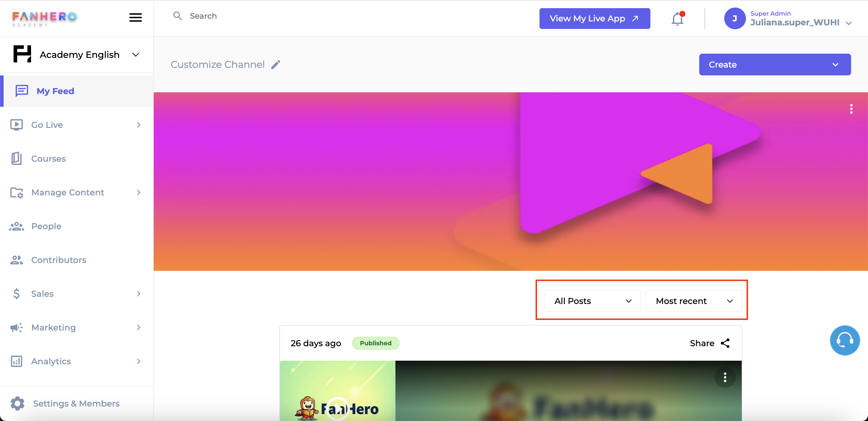
Task: Open the post three-dot options menu
Action: 725,377
